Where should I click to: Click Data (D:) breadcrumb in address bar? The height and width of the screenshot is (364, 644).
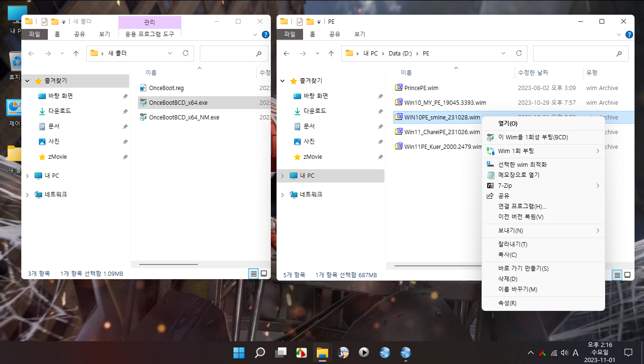(x=400, y=54)
